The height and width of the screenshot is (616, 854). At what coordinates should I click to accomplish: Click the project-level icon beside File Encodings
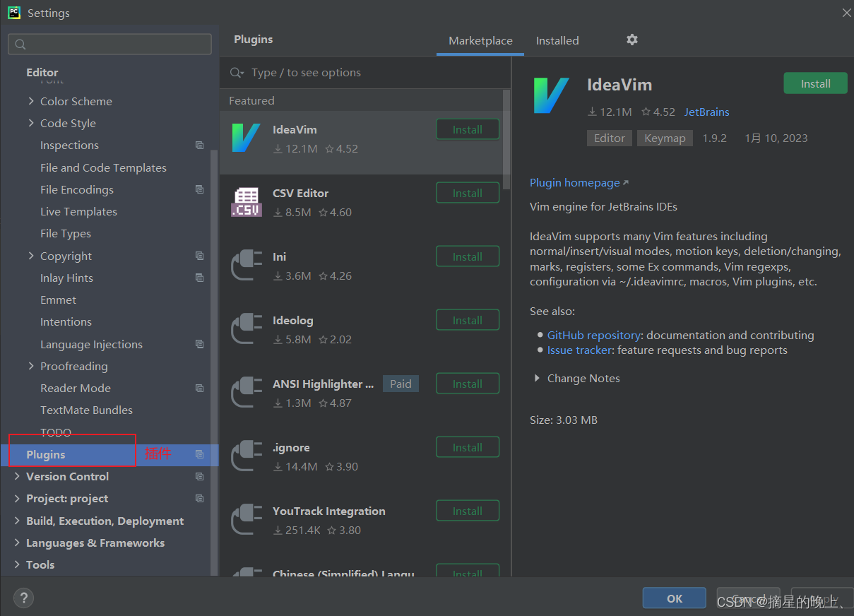pos(199,189)
